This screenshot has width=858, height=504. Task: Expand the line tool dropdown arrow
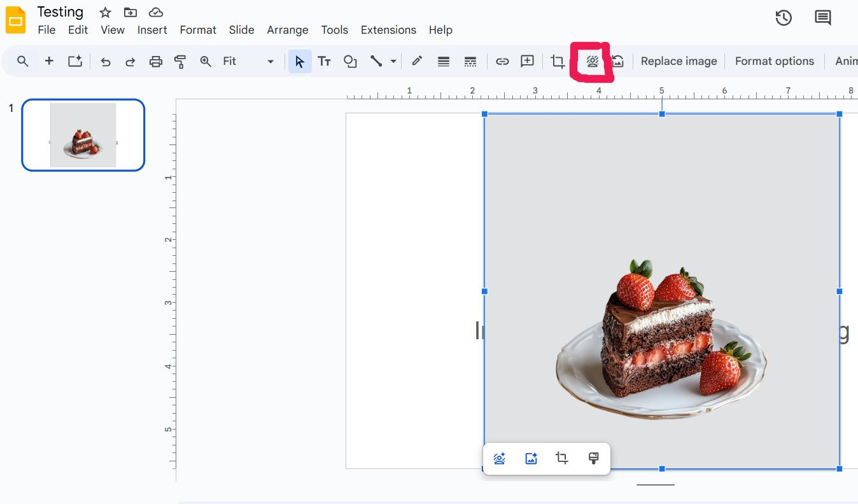tap(393, 62)
